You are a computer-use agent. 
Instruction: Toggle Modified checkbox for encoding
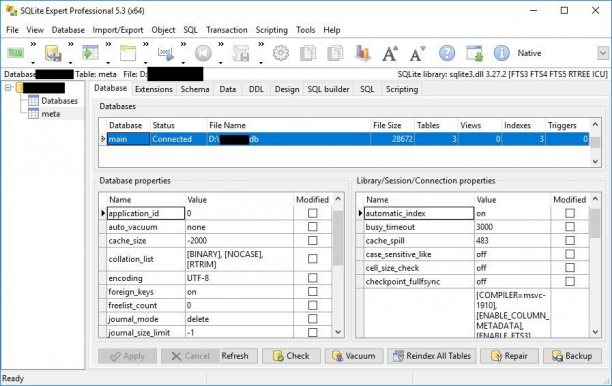coord(313,278)
